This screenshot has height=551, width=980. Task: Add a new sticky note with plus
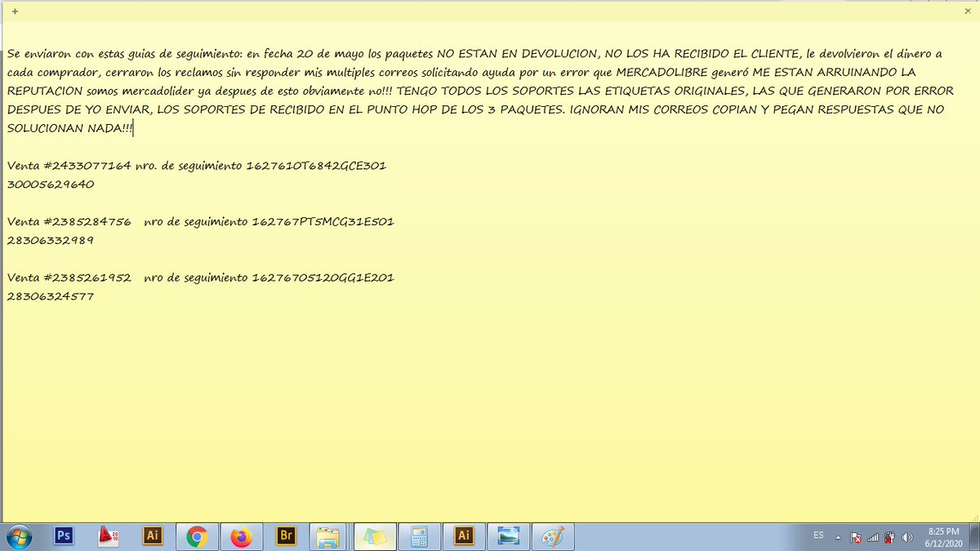pyautogui.click(x=14, y=11)
